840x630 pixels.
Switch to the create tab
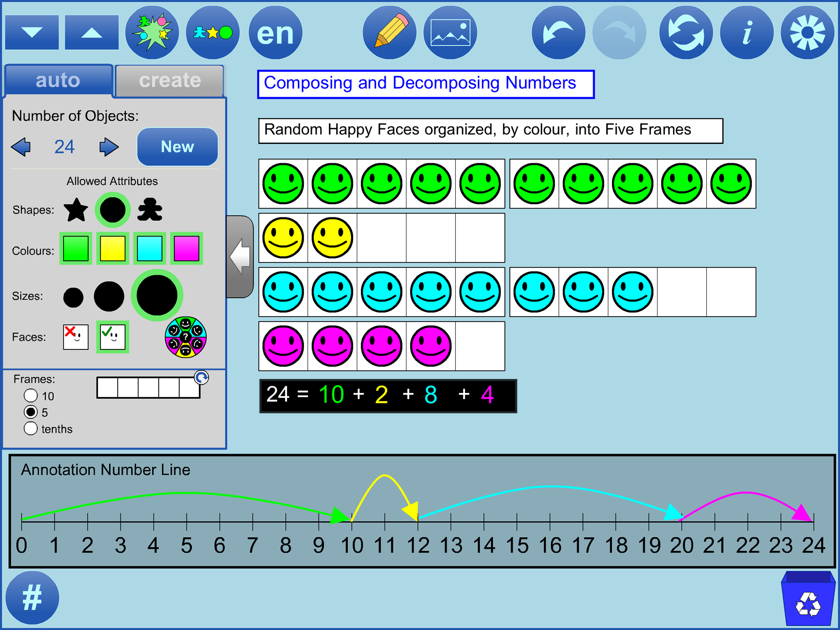pos(169,81)
